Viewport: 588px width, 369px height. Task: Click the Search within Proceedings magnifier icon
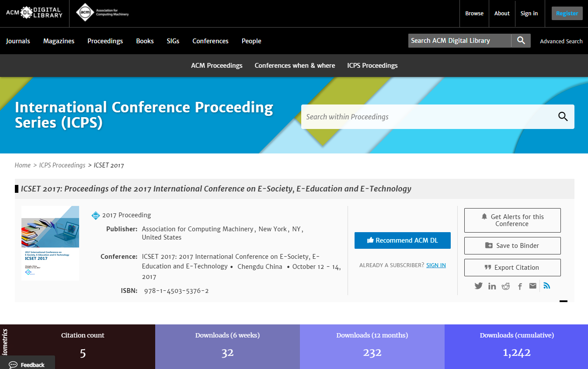(563, 117)
